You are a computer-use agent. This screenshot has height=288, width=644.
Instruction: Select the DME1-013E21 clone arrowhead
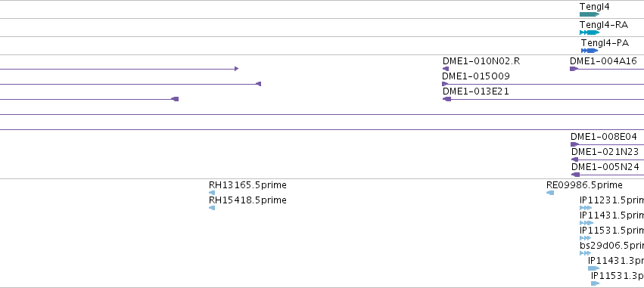coord(446,99)
